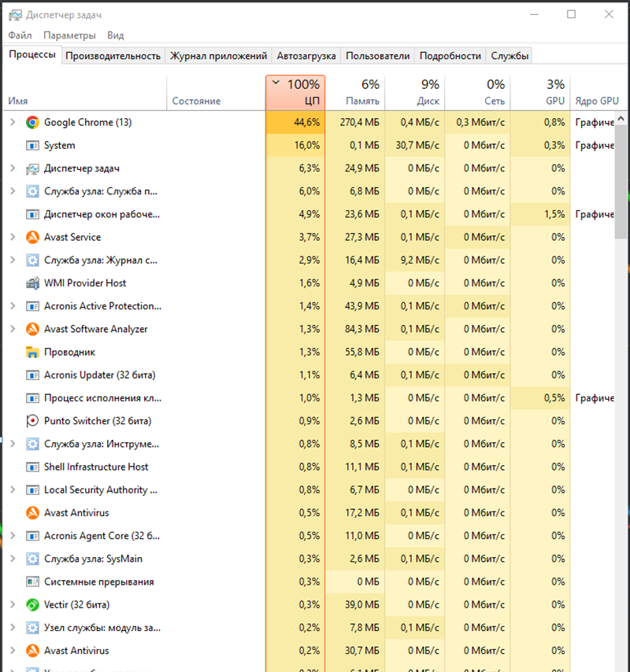Click the Avast Service orange icon
This screenshot has height=672, width=630.
32,238
